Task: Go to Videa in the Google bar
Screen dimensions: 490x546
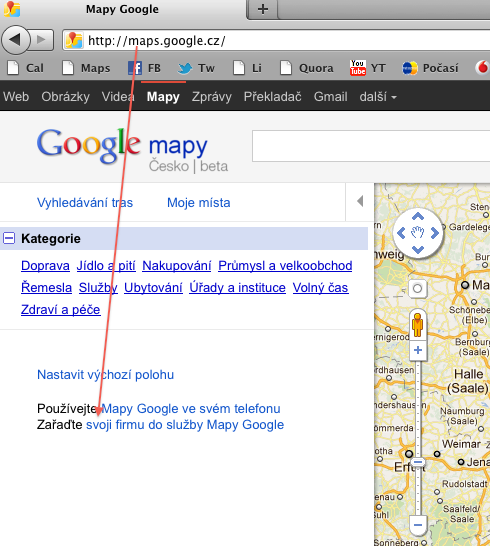Action: tap(118, 97)
